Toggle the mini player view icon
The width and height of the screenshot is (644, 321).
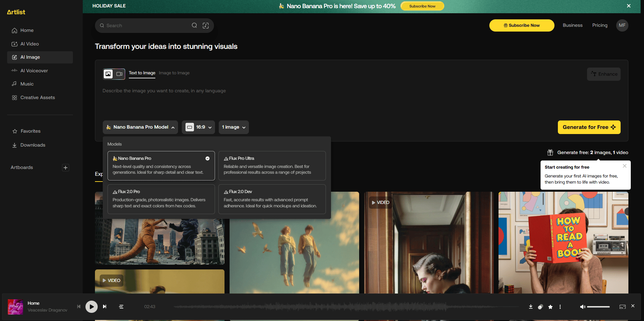[622, 307]
